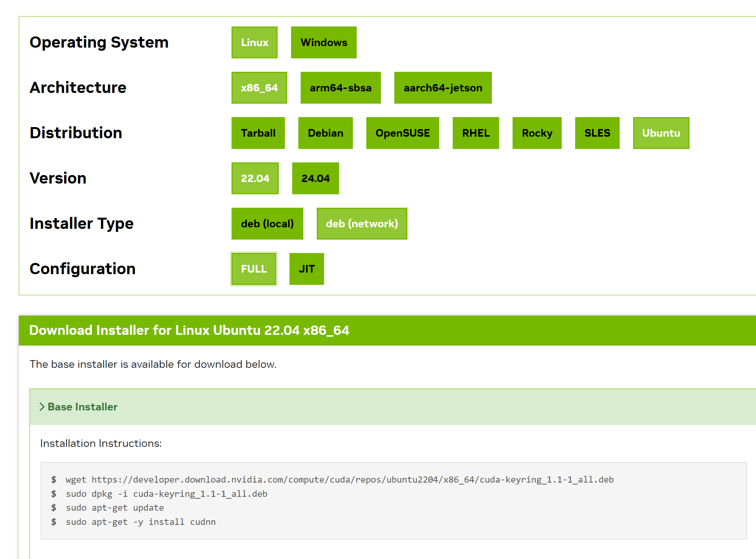This screenshot has height=559, width=756.
Task: Choose the Linux operating system button
Action: coord(254,43)
